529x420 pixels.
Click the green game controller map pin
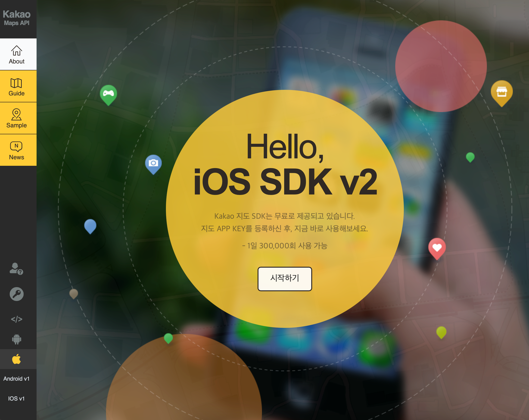tap(109, 94)
